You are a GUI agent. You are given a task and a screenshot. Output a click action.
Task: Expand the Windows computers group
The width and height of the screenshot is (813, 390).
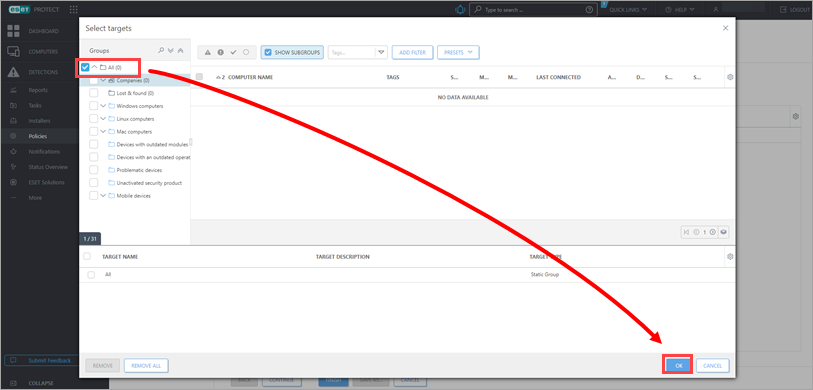103,106
